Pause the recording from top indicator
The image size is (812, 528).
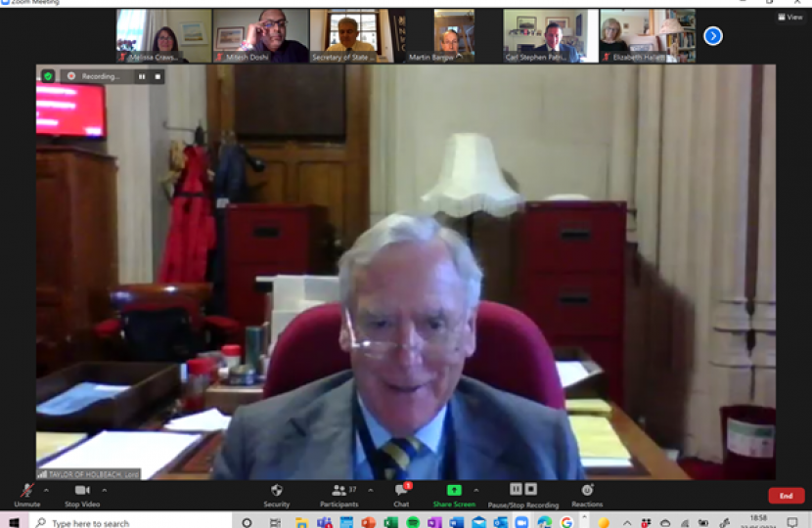pyautogui.click(x=142, y=76)
